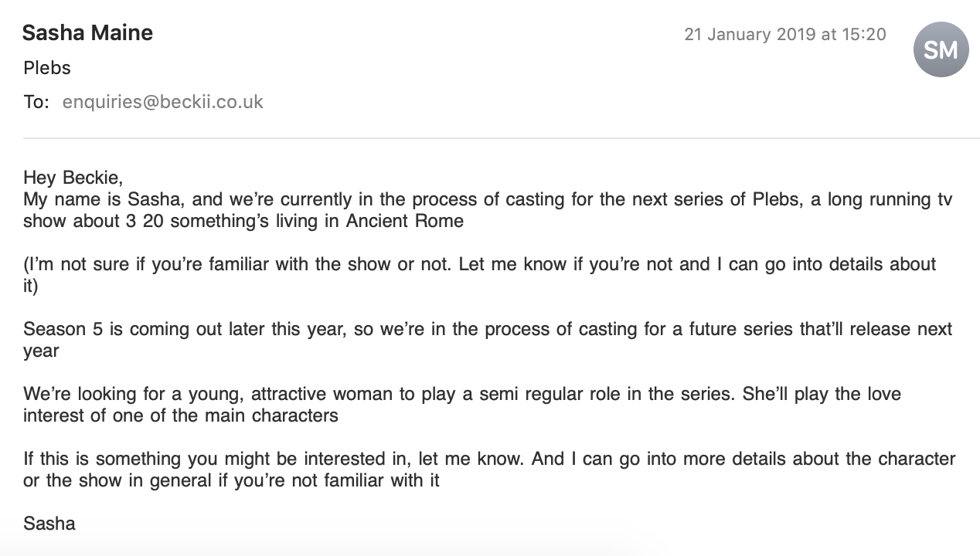Click the To: field label
Image resolution: width=980 pixels, height=556 pixels.
(x=36, y=102)
